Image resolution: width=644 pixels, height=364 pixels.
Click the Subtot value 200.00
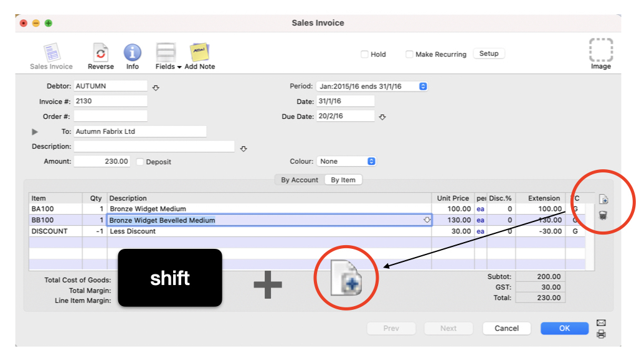click(541, 277)
